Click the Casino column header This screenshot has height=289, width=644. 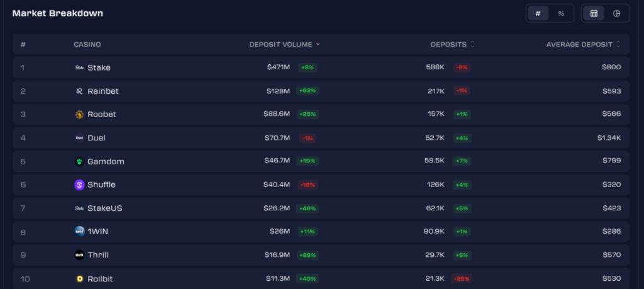click(87, 45)
